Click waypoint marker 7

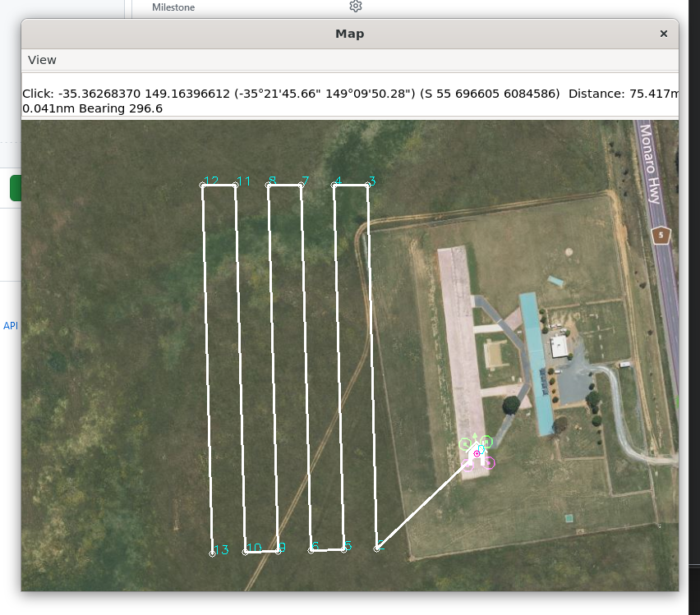[300, 186]
